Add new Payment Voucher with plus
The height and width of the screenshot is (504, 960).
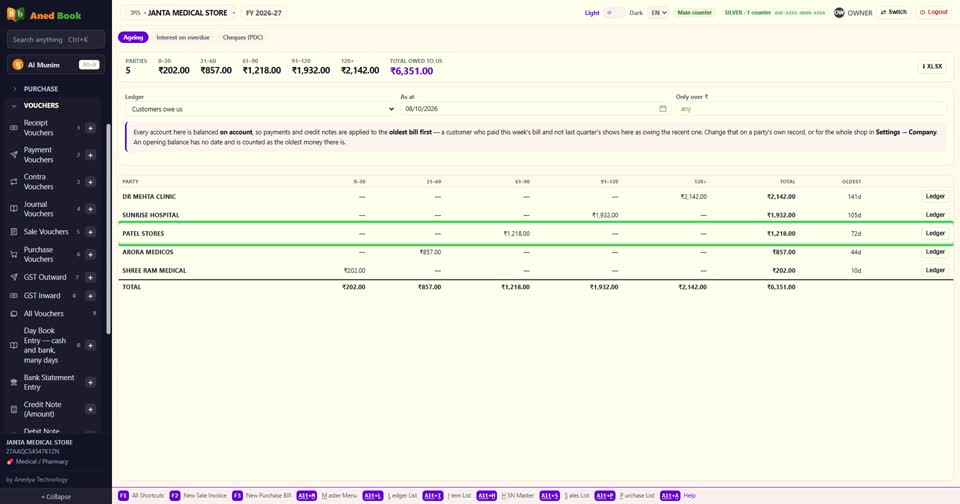90,155
